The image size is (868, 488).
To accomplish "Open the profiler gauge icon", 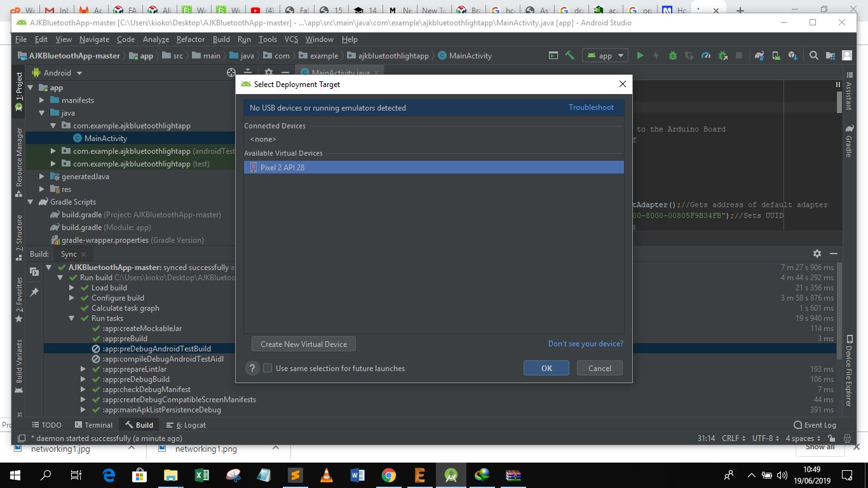I will coord(706,55).
